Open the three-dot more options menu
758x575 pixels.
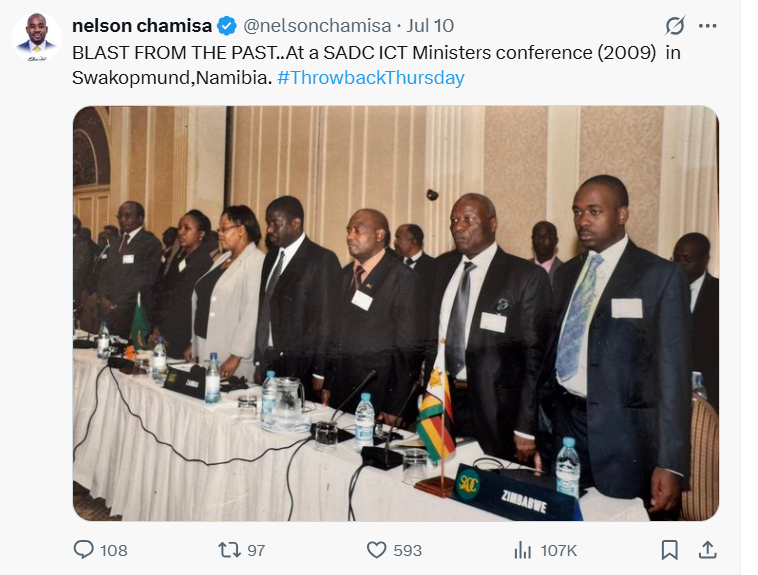(707, 26)
